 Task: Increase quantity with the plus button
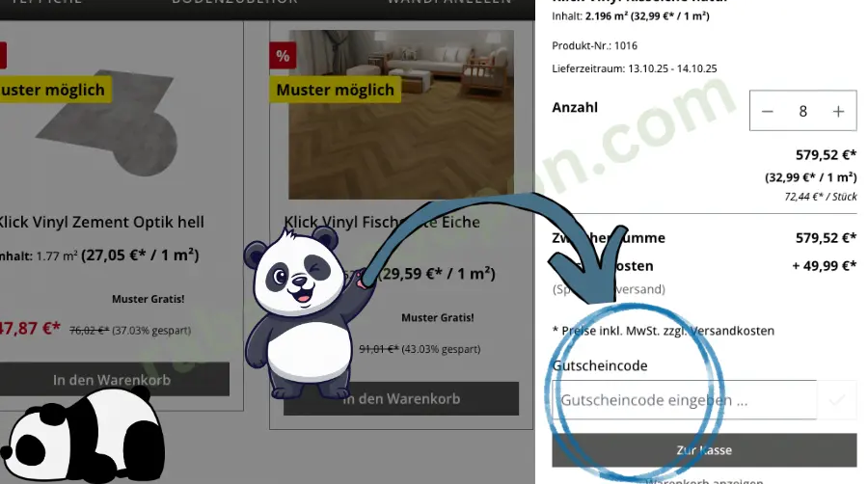(838, 111)
